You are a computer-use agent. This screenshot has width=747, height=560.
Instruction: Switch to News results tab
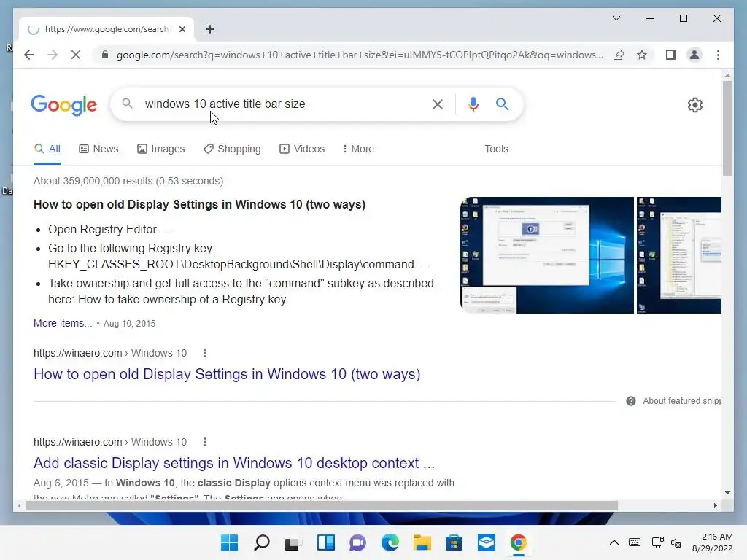[98, 149]
